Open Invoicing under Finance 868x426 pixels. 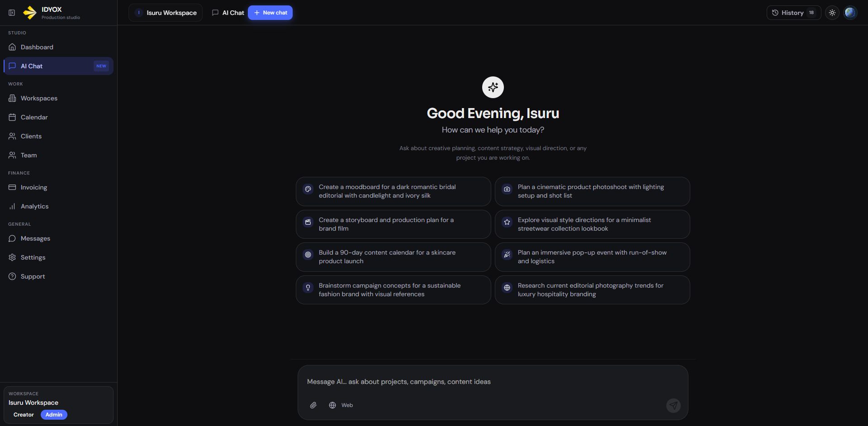[x=58, y=187]
